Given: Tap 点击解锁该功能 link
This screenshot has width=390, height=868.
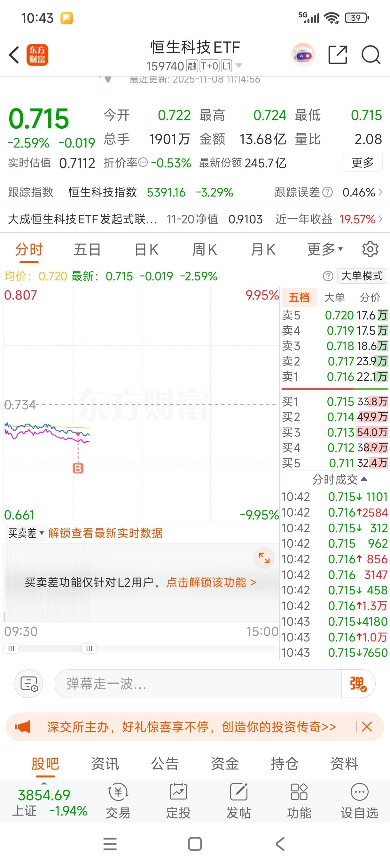Looking at the screenshot, I should pos(211,582).
